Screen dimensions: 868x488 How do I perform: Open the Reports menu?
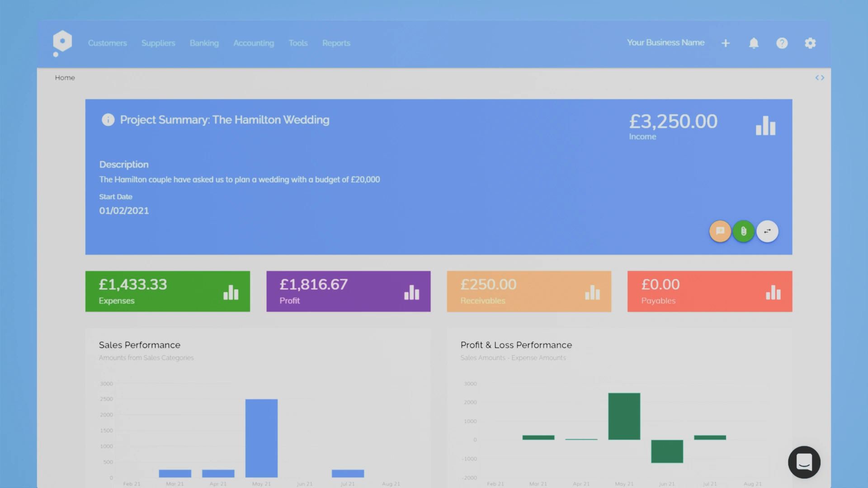coord(336,43)
